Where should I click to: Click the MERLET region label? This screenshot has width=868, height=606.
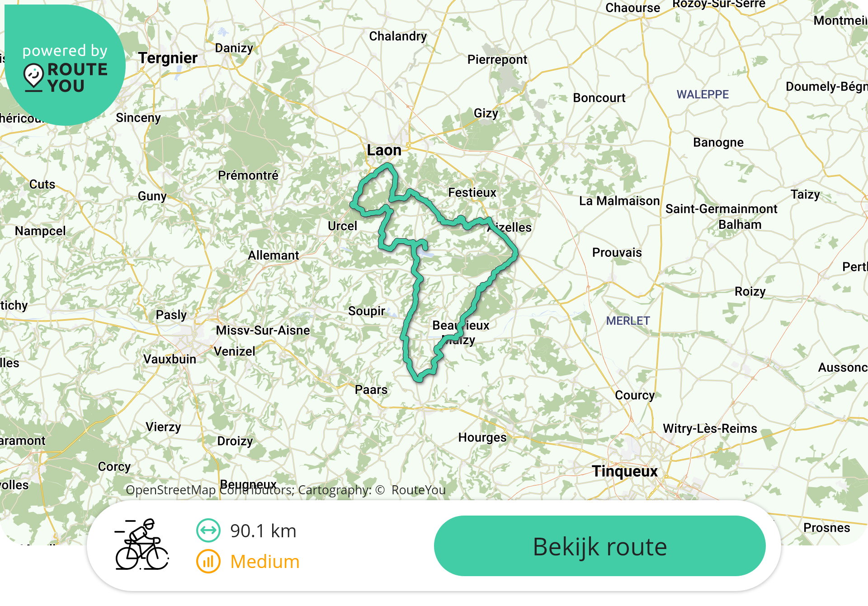[628, 321]
